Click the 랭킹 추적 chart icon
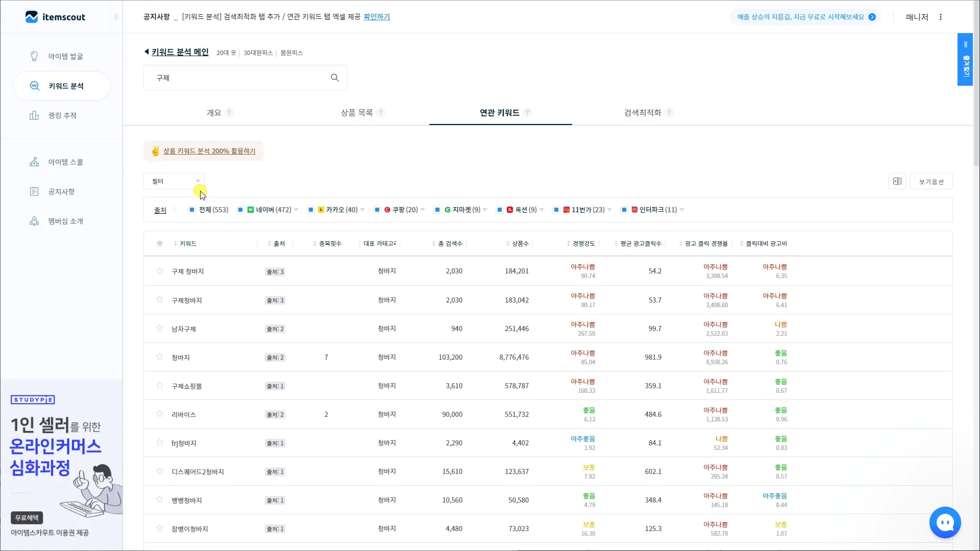 coord(34,115)
